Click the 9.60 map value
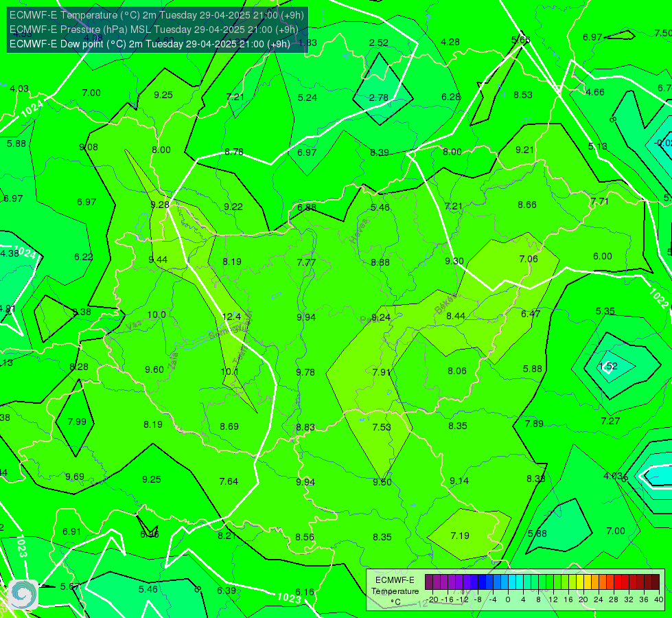672x618 pixels. coord(154,369)
